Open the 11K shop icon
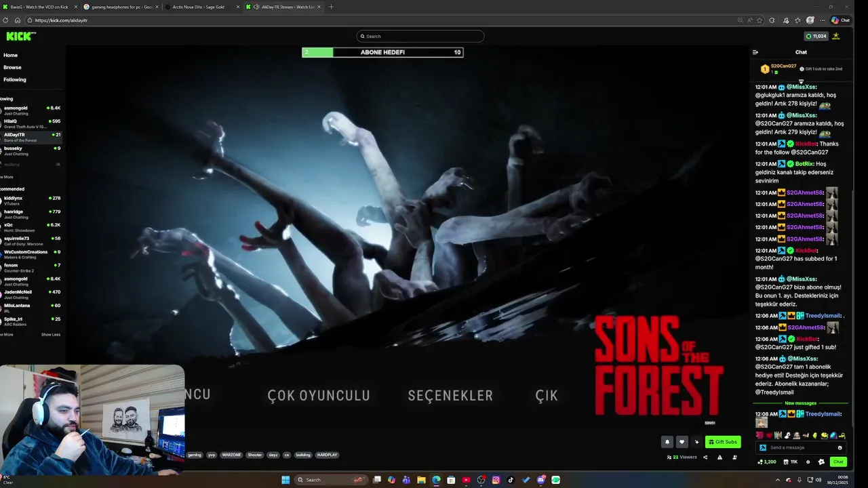 click(x=791, y=462)
